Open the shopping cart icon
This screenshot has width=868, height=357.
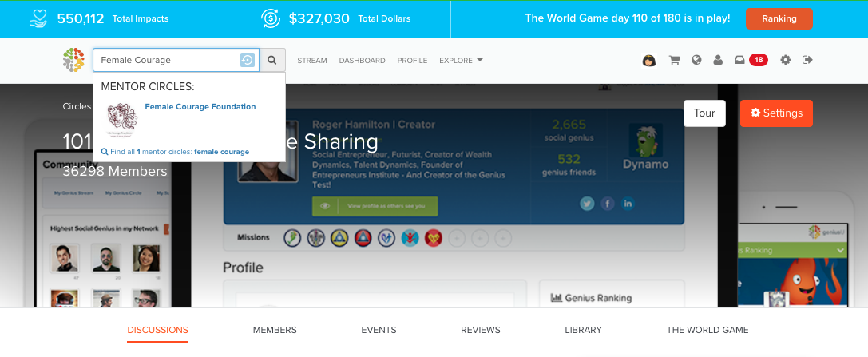pyautogui.click(x=674, y=60)
